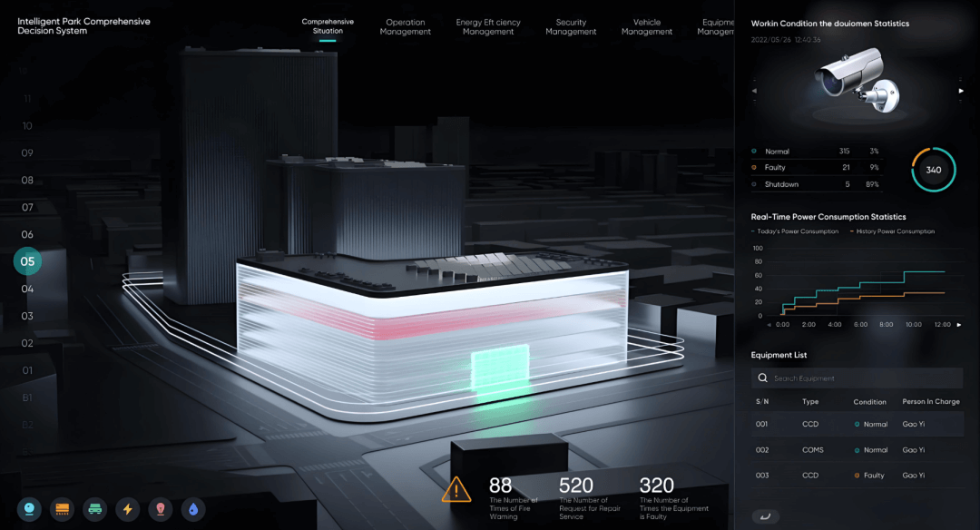Select floor 07 in floor list
This screenshot has height=530, width=980.
(x=27, y=208)
